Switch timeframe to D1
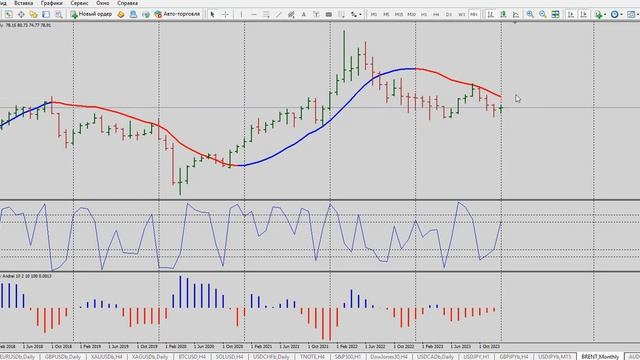 click(449, 14)
